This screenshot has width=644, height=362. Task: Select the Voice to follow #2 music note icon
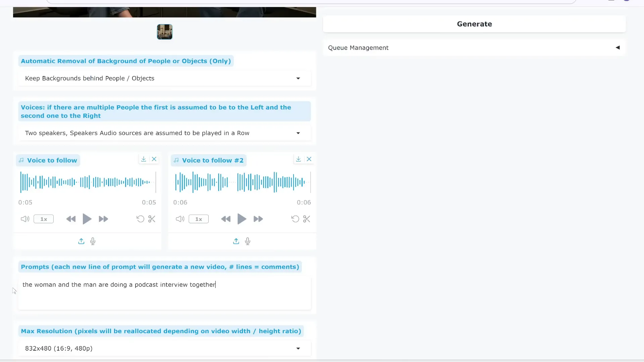pos(176,161)
